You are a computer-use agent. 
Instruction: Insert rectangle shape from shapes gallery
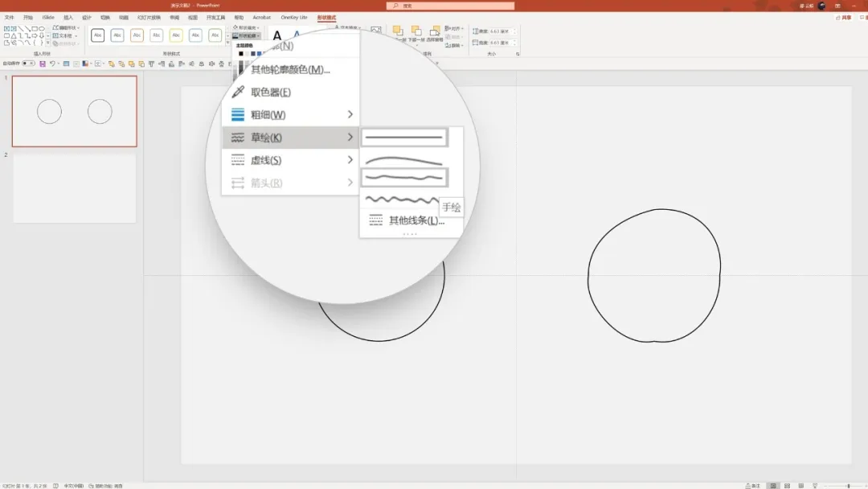coord(35,28)
